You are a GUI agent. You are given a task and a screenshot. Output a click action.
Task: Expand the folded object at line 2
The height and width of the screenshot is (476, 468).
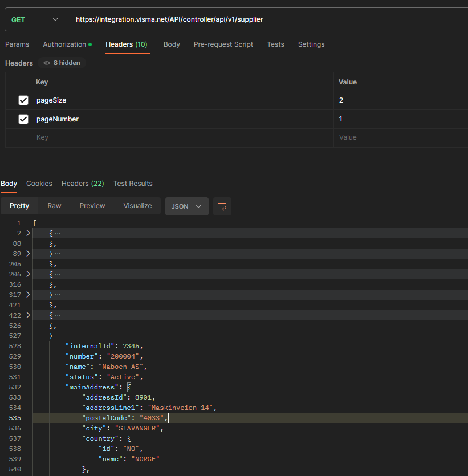(x=28, y=233)
